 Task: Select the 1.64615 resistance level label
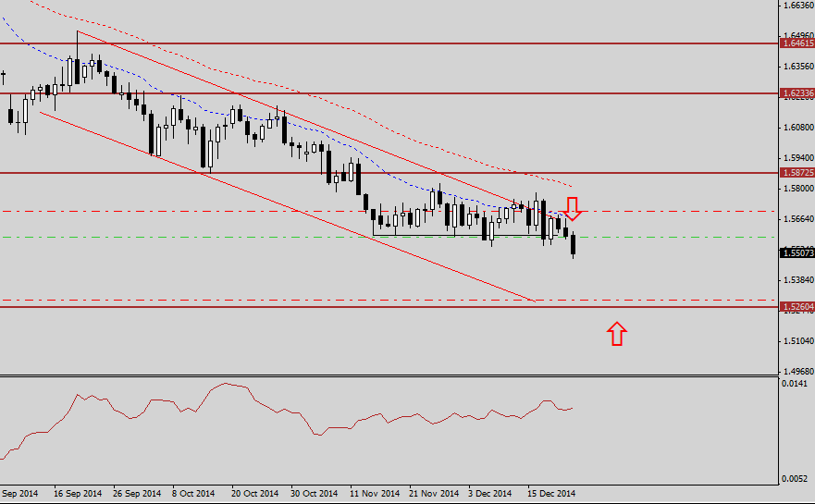point(796,43)
